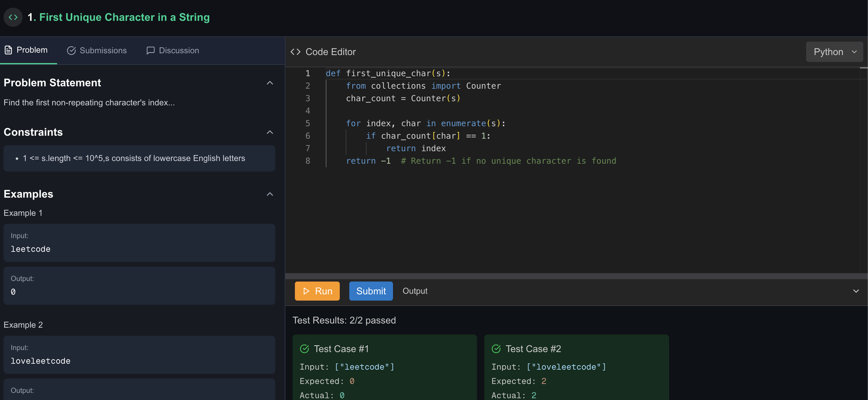Click the editor/output horizontal resize bar

pyautogui.click(x=576, y=276)
